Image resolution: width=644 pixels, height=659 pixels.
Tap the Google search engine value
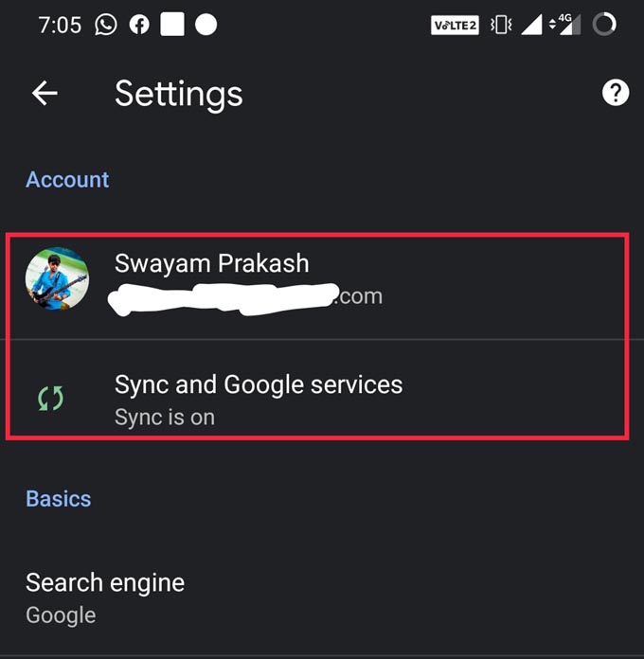[x=61, y=615]
